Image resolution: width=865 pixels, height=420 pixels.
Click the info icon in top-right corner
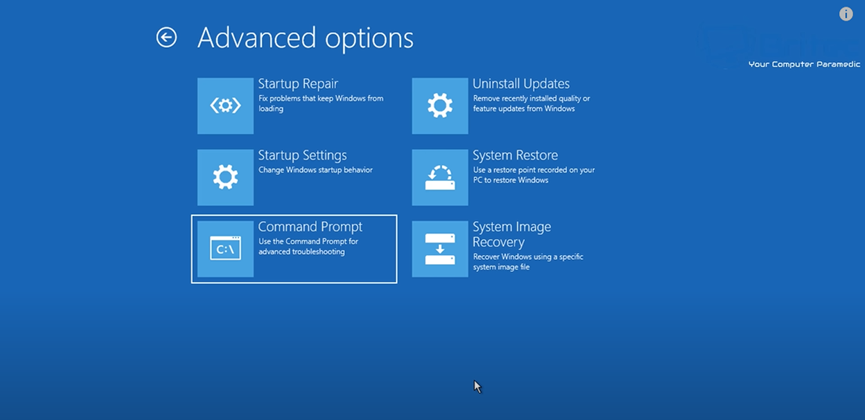coord(846,14)
